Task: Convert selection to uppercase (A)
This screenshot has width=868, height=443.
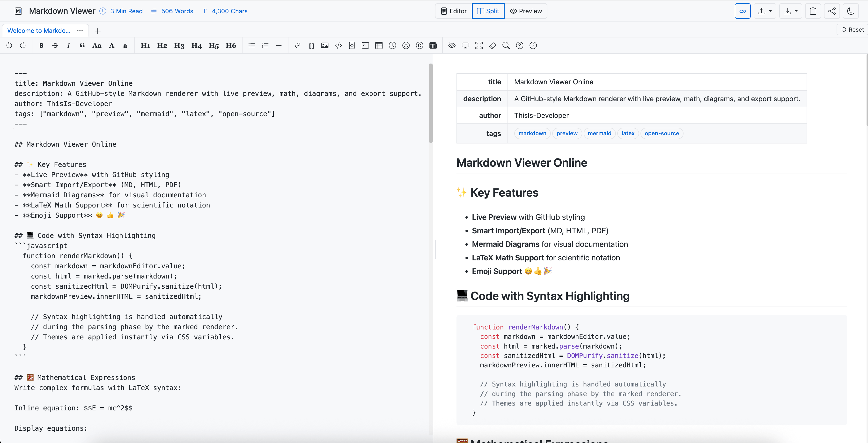Action: point(111,45)
